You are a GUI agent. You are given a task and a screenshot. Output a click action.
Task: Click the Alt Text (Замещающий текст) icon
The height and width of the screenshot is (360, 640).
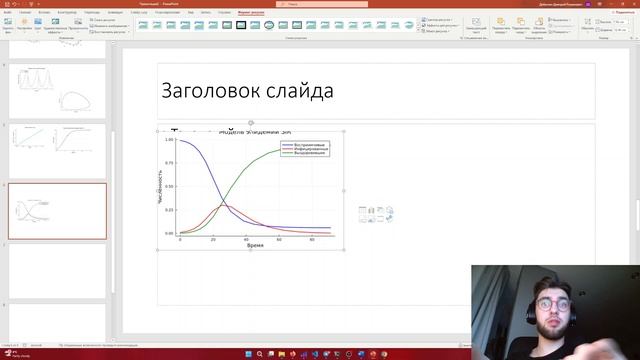(476, 25)
